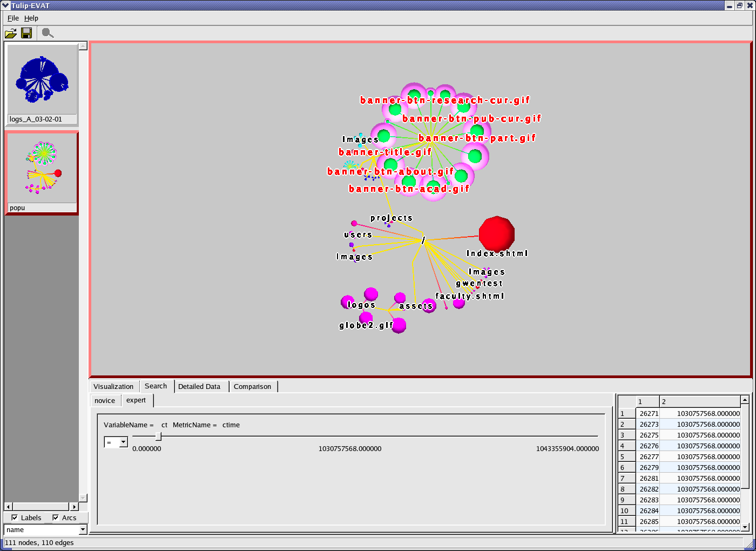
Task: Click the ctime slider handle
Action: (158, 436)
